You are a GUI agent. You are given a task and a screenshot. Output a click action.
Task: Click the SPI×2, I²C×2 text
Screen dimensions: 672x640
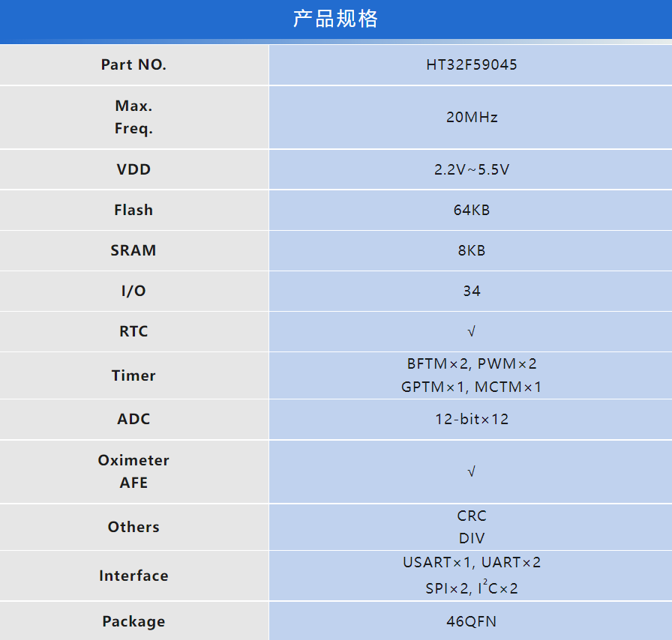pos(471,588)
